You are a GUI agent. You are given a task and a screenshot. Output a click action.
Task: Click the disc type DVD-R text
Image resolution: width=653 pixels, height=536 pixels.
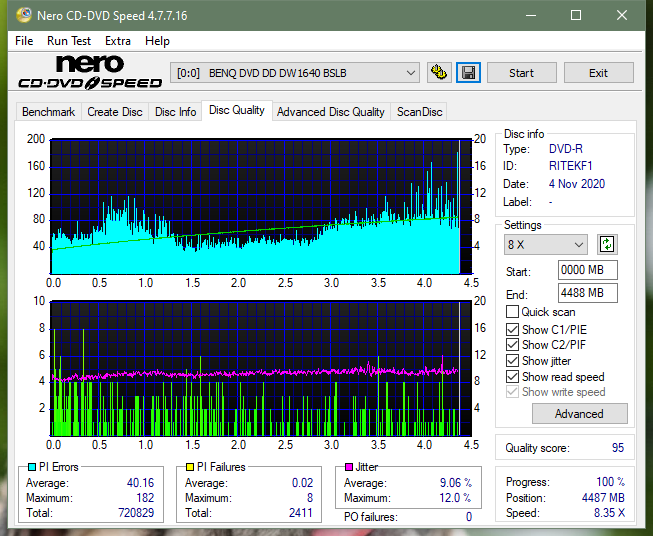pyautogui.click(x=566, y=149)
